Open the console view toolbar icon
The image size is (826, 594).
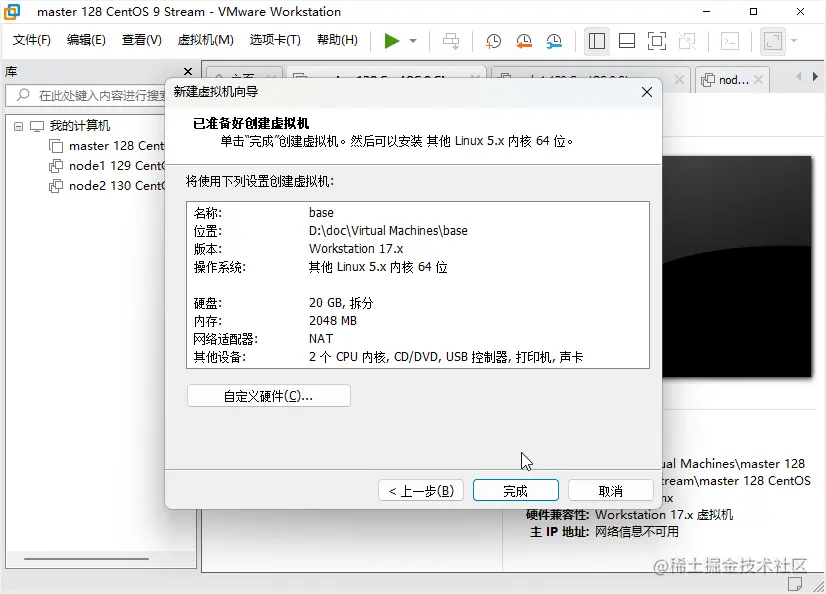[x=730, y=41]
